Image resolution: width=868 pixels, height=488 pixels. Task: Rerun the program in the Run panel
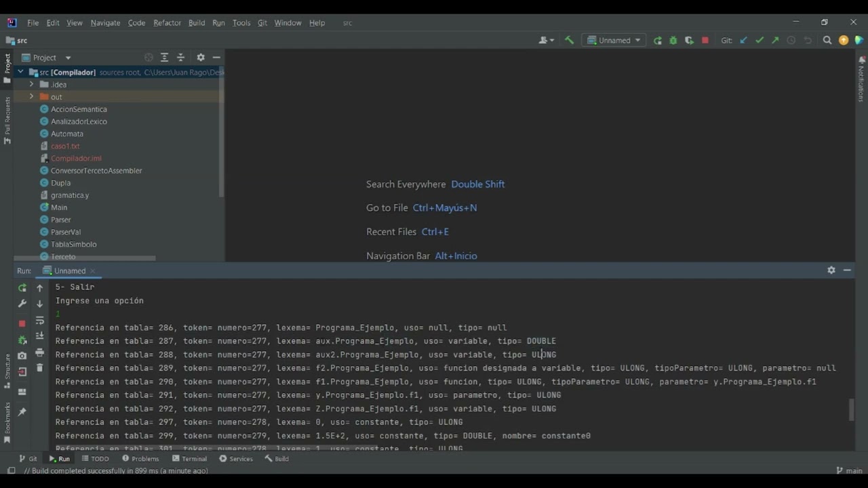pos(22,287)
